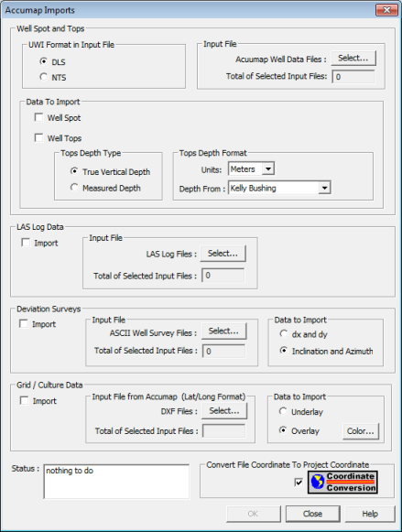The height and width of the screenshot is (532, 402).
Task: Select dx and dy data option
Action: coord(283,334)
